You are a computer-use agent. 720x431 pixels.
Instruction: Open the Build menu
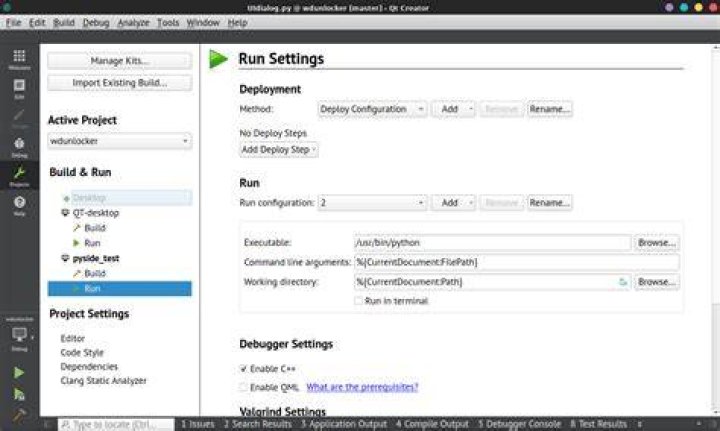click(63, 22)
